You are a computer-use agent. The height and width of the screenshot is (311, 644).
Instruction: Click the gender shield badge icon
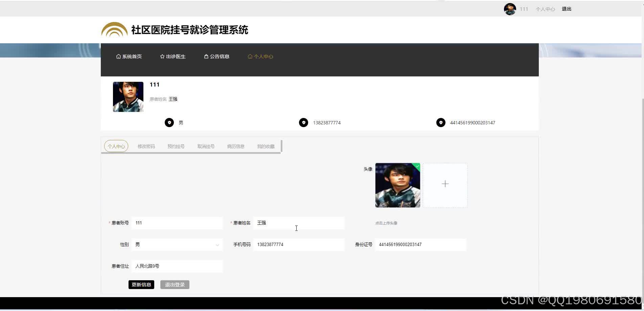pyautogui.click(x=169, y=122)
